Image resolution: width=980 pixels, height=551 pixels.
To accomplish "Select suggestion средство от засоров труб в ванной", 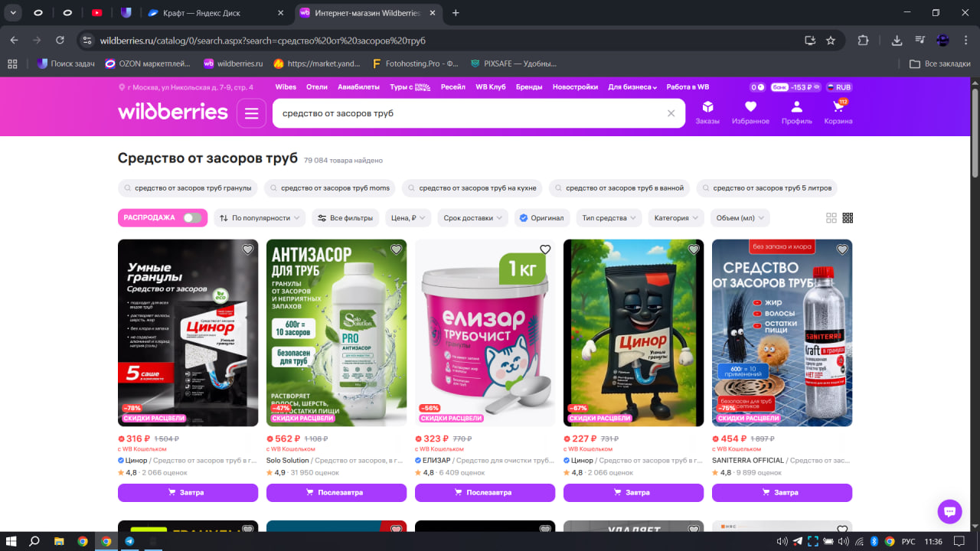I will point(619,188).
